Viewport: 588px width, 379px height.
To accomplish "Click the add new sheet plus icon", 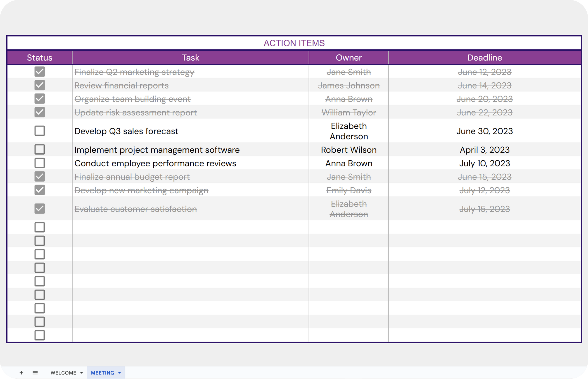I will click(21, 373).
